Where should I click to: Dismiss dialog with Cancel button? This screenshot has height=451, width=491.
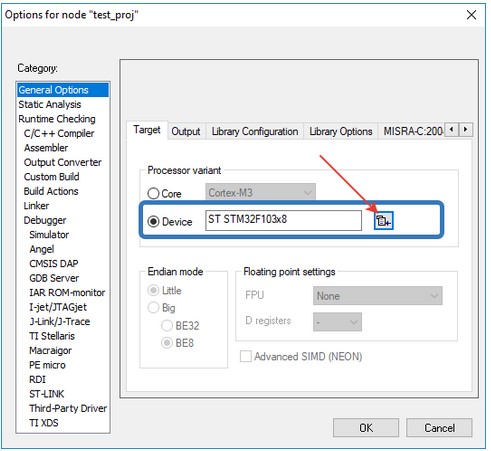[x=439, y=428]
